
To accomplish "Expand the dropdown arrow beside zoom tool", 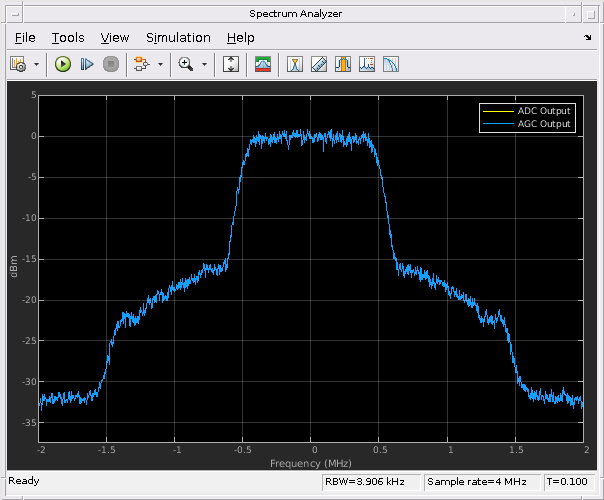I will pos(205,64).
